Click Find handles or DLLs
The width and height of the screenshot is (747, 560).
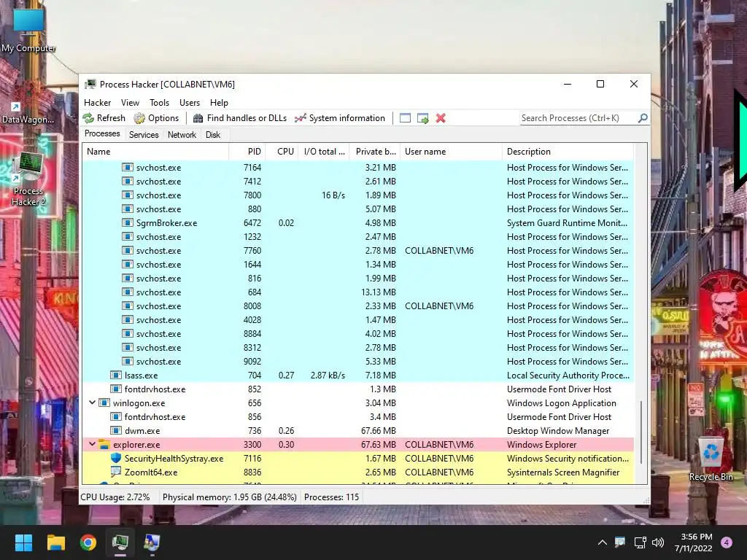click(x=240, y=118)
